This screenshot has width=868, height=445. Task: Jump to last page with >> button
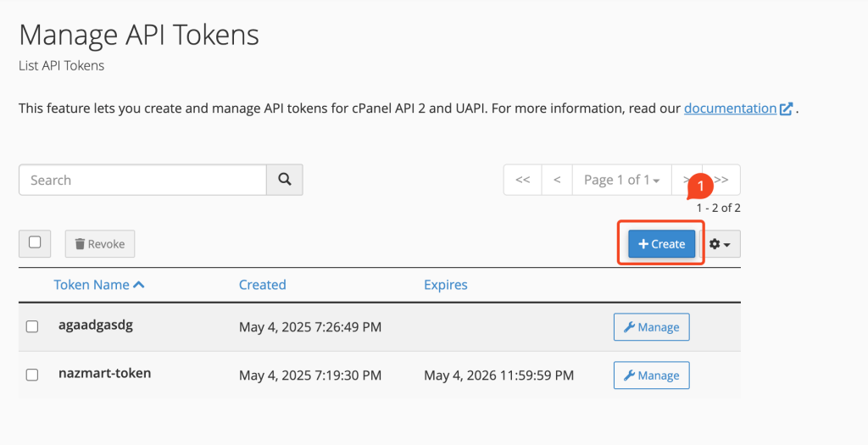721,180
